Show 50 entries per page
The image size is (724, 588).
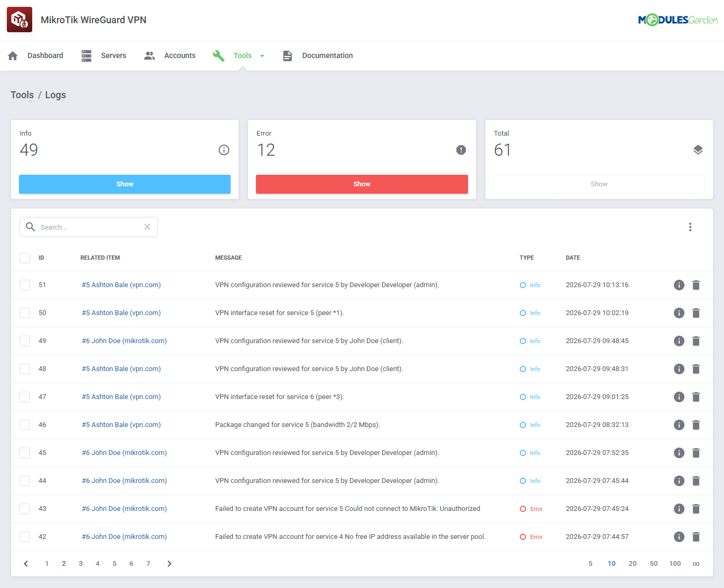pyautogui.click(x=654, y=564)
